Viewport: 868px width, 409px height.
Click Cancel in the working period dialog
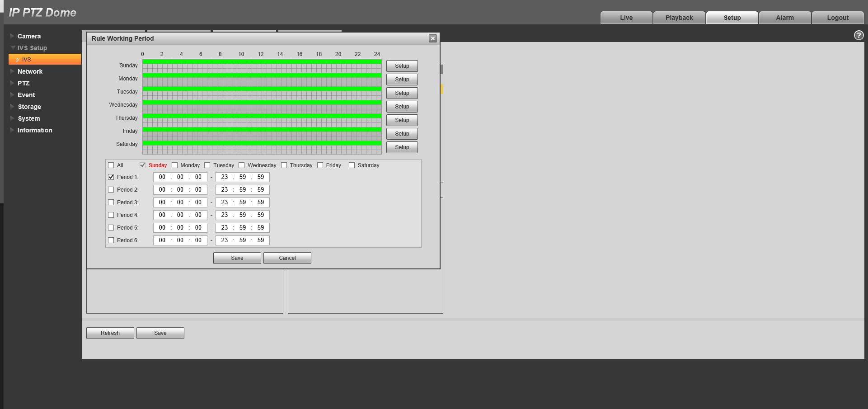[287, 258]
